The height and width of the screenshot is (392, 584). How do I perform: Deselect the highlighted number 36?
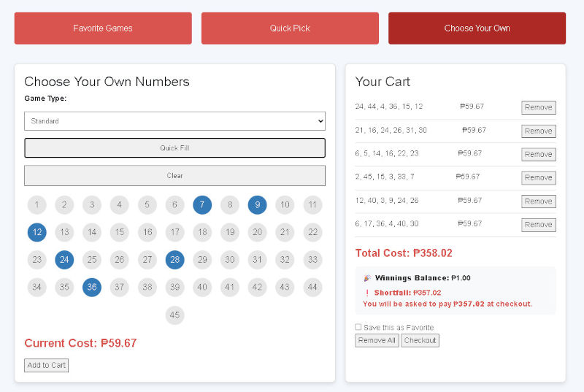coord(92,288)
